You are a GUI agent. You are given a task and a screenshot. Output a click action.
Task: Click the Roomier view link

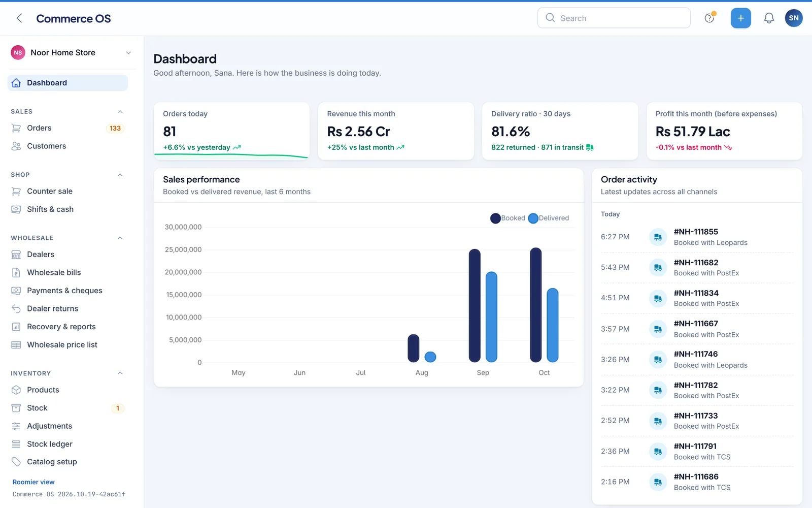click(x=33, y=482)
